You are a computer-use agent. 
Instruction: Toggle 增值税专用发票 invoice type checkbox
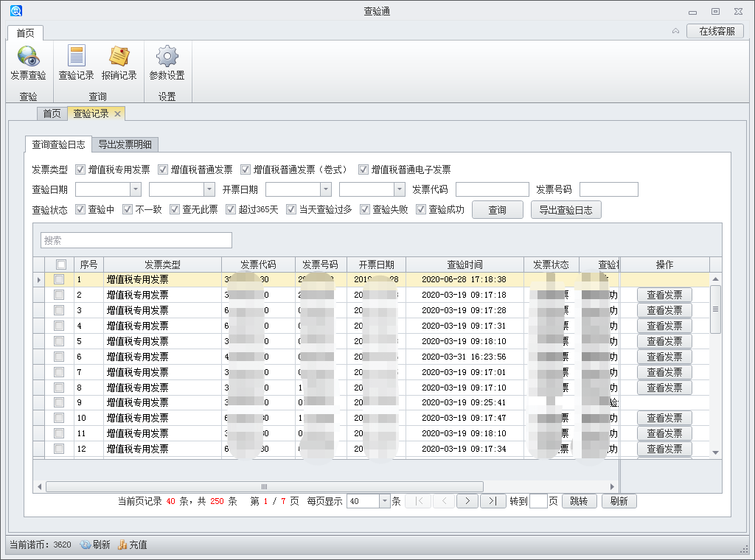tap(80, 169)
